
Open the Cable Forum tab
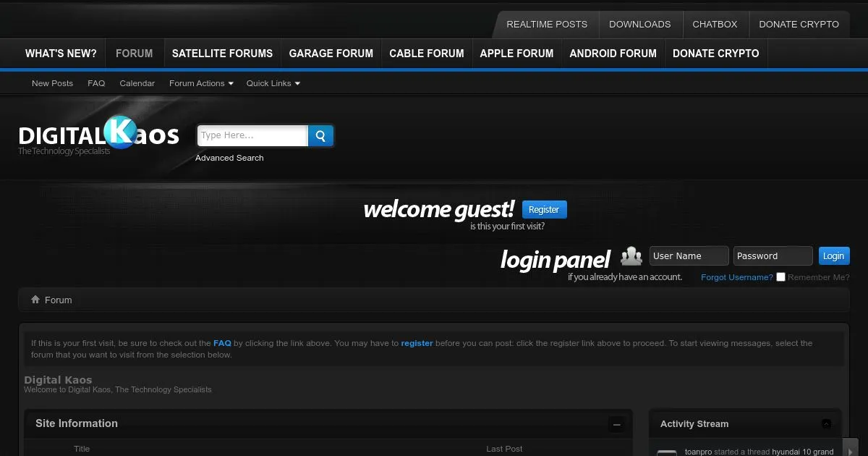pos(427,54)
